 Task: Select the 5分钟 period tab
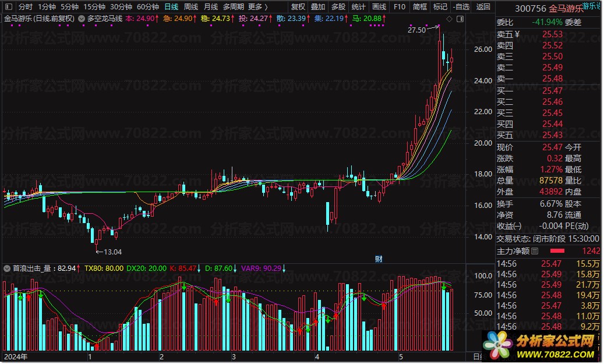point(69,6)
